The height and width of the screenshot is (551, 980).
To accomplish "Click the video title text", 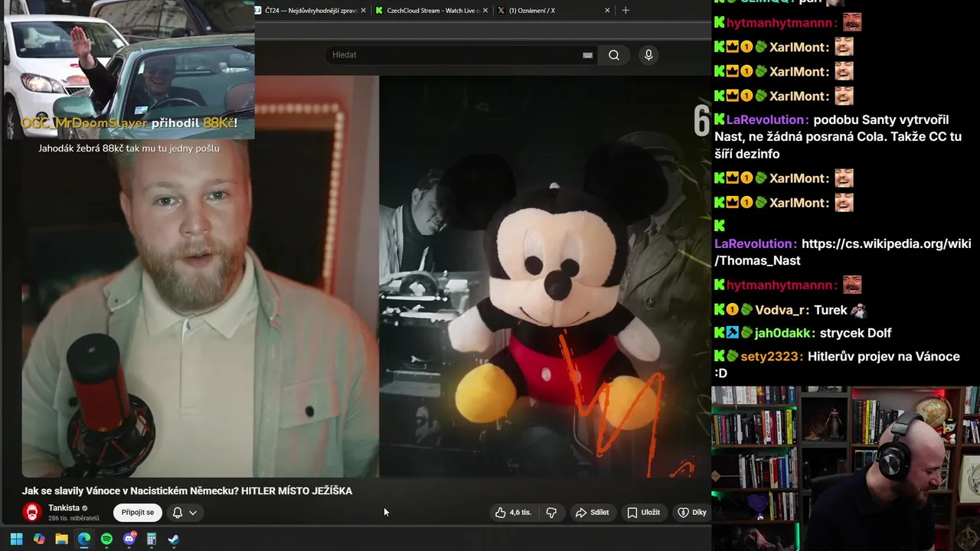I will tap(187, 491).
